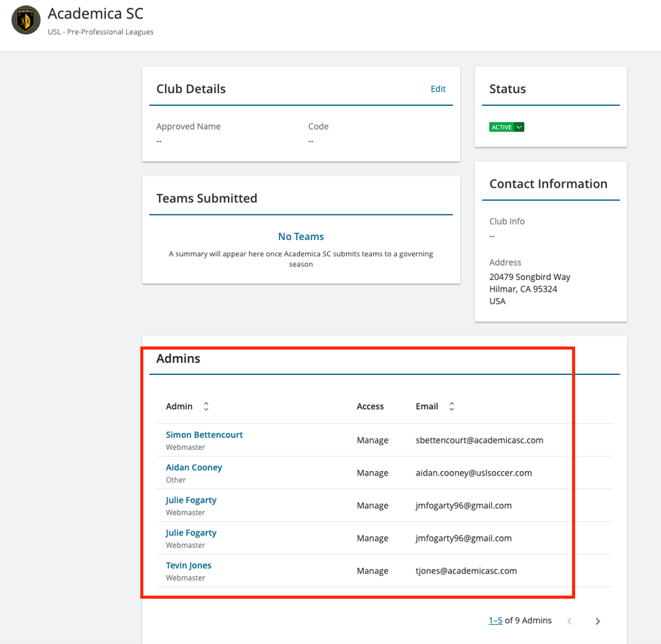Click the Academica SC page heading
This screenshot has width=661, height=644.
click(96, 13)
